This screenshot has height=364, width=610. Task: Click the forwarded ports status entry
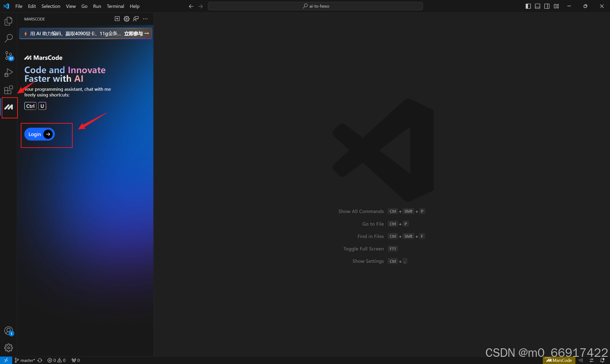coord(76,360)
